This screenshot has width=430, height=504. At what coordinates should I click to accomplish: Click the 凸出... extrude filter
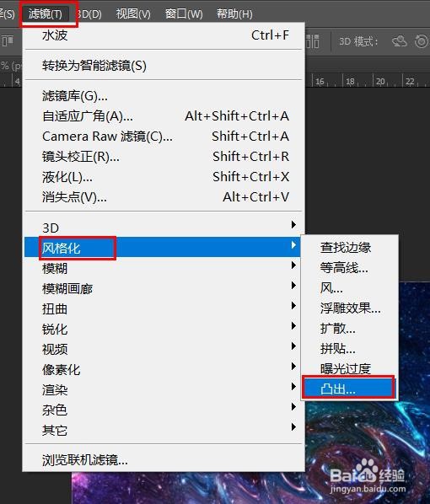coord(350,389)
